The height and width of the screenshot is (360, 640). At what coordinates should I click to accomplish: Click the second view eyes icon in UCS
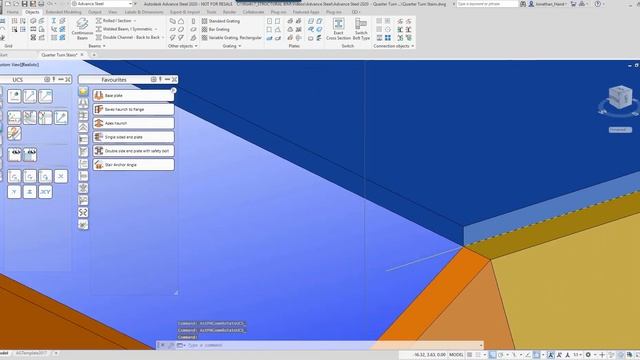(x=30, y=155)
